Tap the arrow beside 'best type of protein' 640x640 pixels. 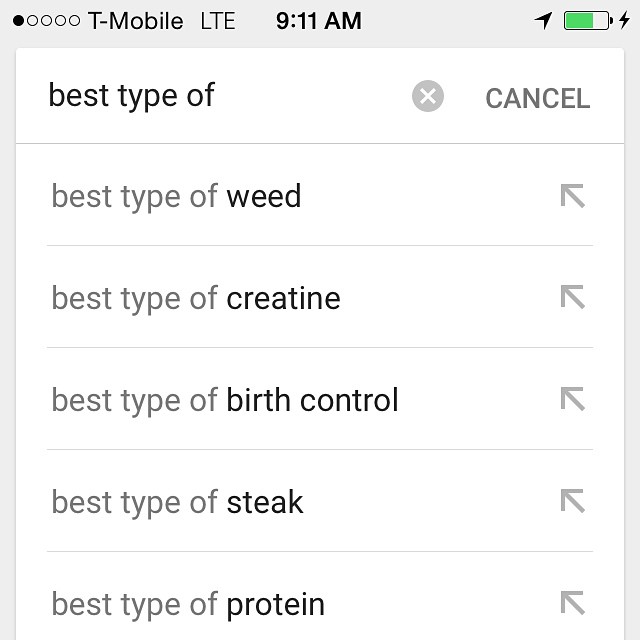click(572, 603)
